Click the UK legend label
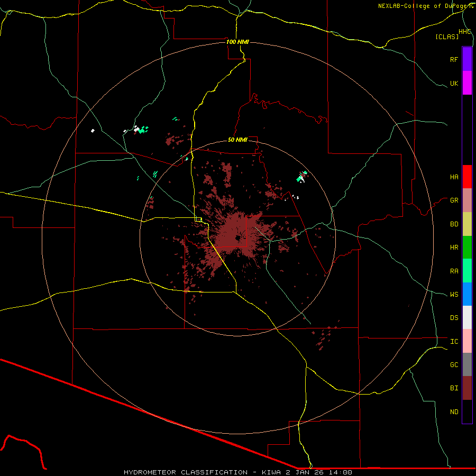Image resolution: width=476 pixels, height=476 pixels. [454, 83]
